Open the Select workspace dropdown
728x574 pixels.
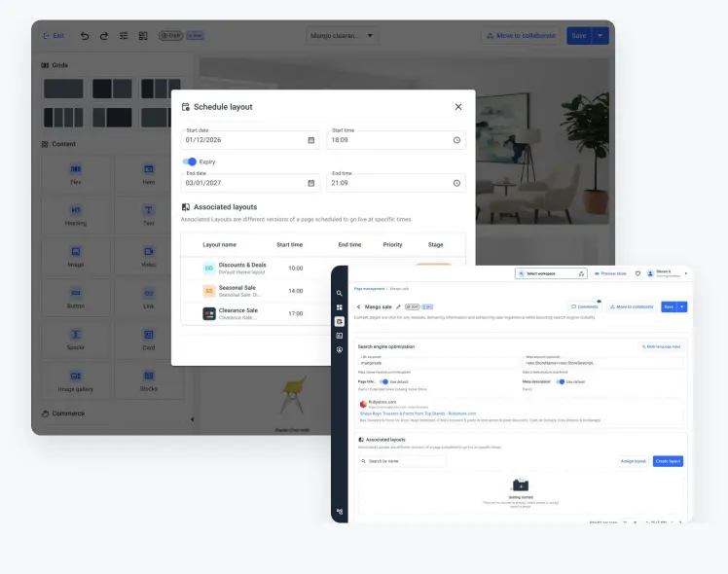pyautogui.click(x=551, y=273)
